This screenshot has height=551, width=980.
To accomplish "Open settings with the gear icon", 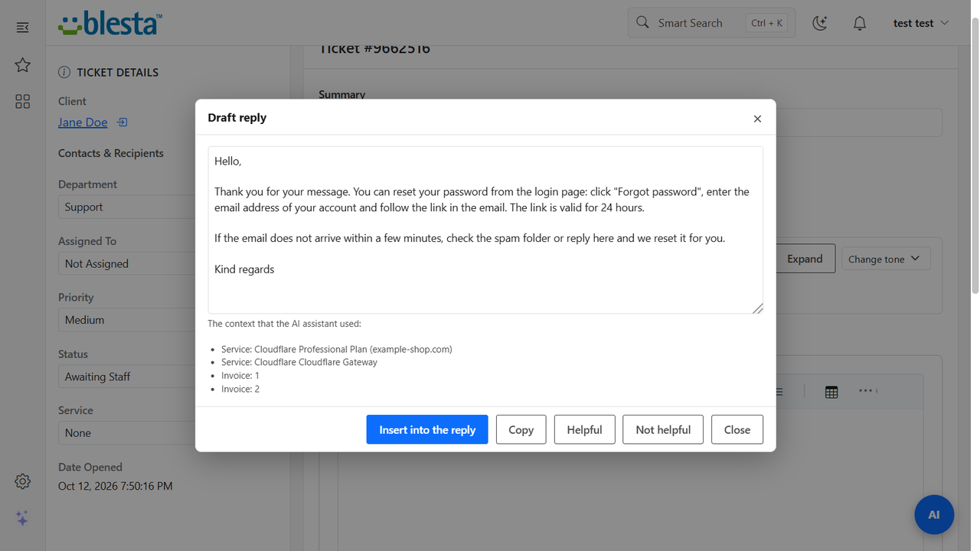I will tap(22, 481).
